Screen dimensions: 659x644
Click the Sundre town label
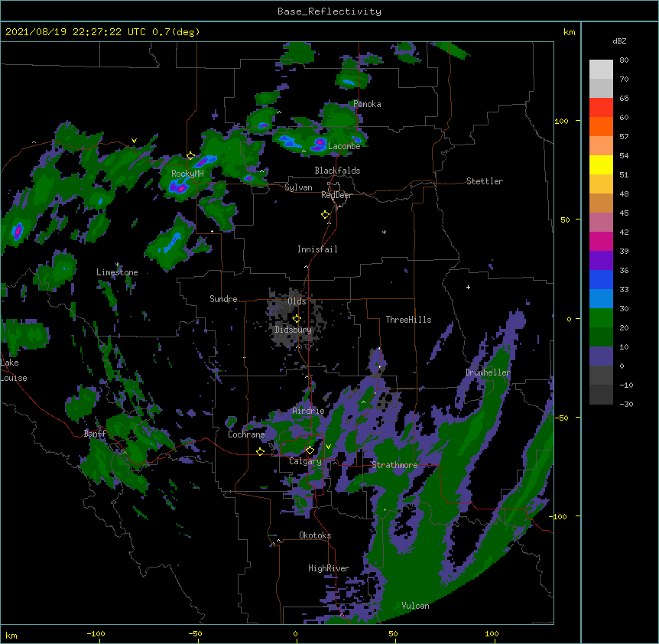pos(223,299)
